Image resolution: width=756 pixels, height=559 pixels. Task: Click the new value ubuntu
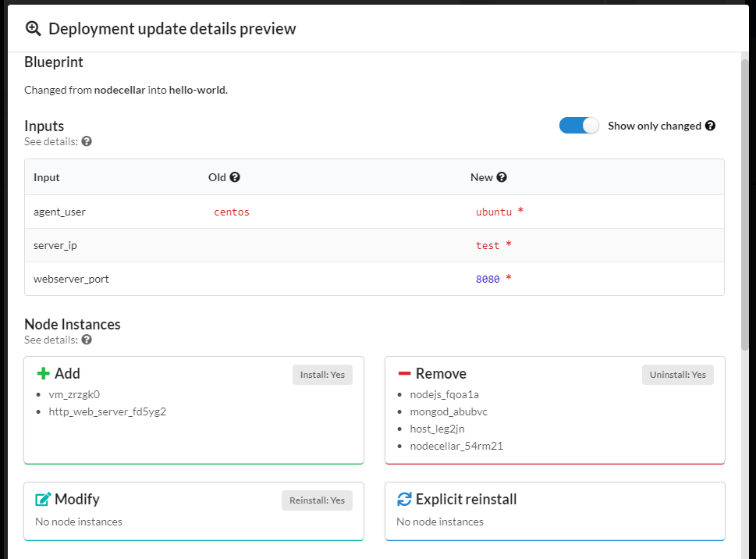pyautogui.click(x=494, y=212)
